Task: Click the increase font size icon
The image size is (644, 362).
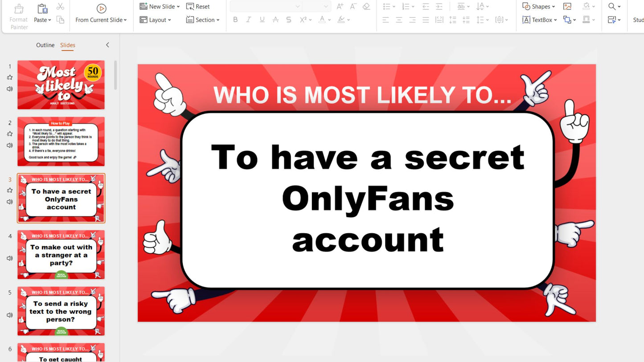Action: [339, 6]
